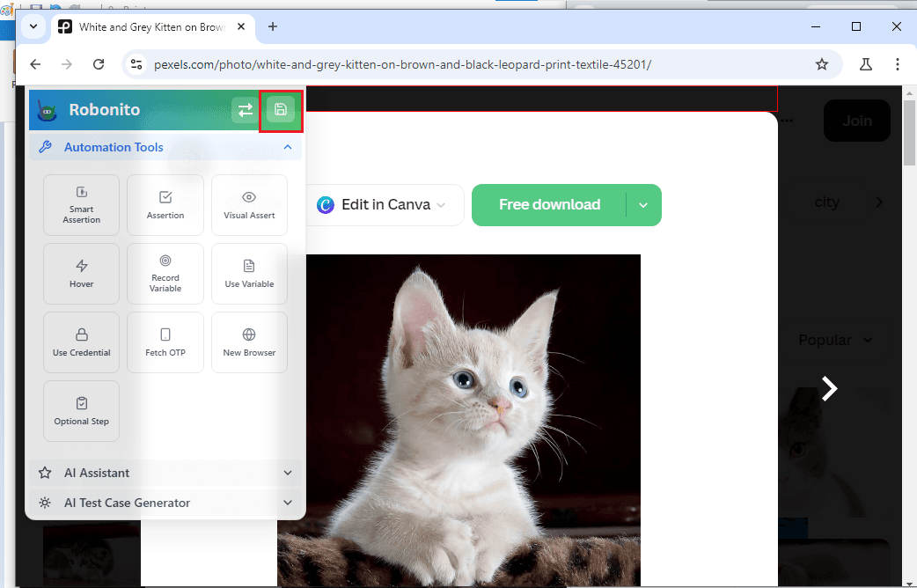This screenshot has width=917, height=588.
Task: Click the scrollbar up arrow
Action: [909, 93]
